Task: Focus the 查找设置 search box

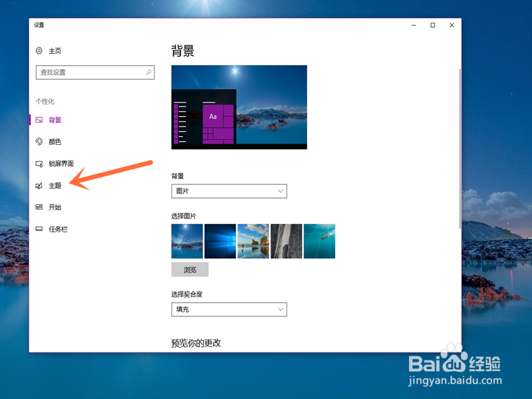Action: (95, 72)
